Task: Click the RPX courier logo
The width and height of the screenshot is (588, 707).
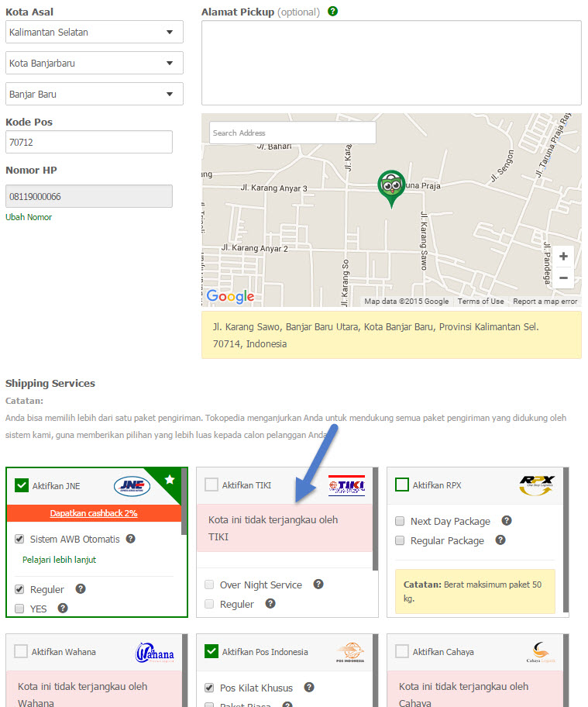Action: tap(537, 485)
